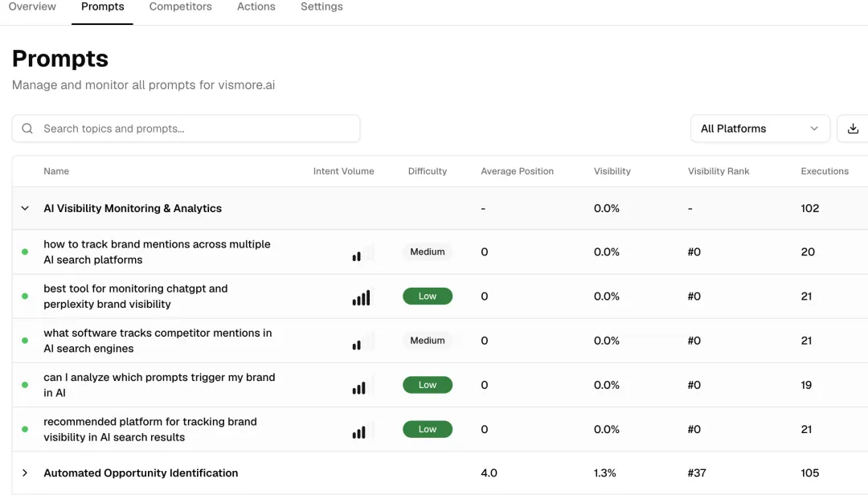Go to the Actions tab
Image resolution: width=868 pixels, height=495 pixels.
(256, 7)
